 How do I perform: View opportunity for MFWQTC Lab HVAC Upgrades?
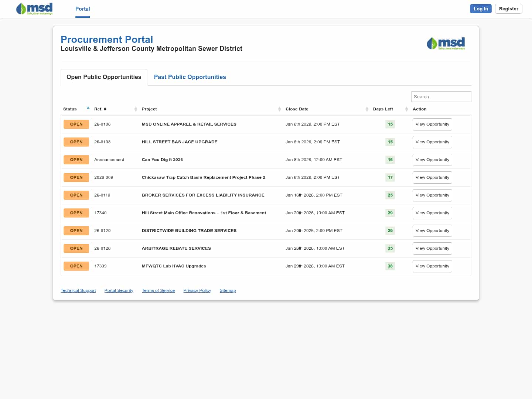pyautogui.click(x=432, y=266)
